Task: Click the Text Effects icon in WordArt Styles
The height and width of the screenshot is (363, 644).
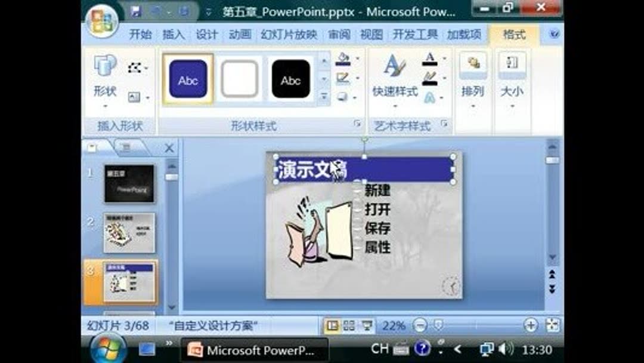Action: click(431, 98)
